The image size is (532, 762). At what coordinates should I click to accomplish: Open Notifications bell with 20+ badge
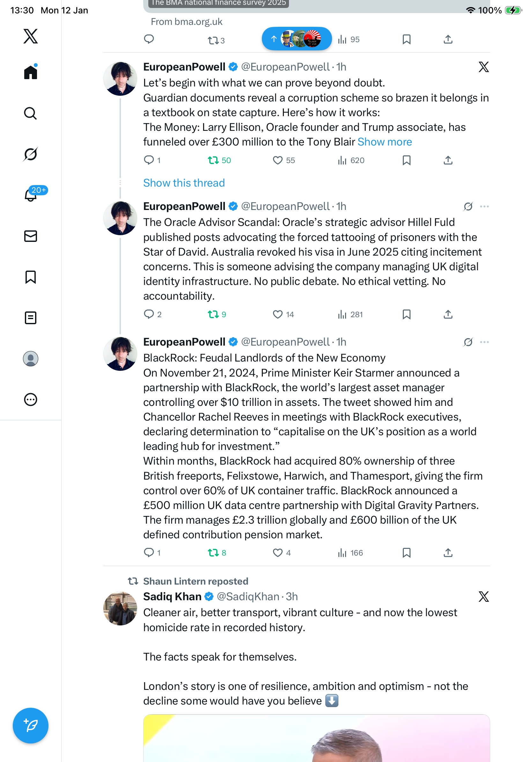(x=31, y=195)
